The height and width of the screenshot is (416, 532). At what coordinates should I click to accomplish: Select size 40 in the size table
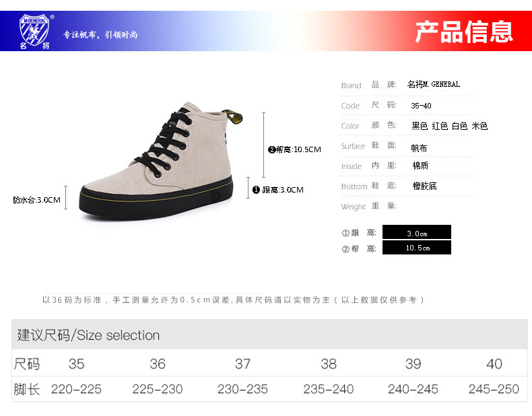(x=494, y=363)
